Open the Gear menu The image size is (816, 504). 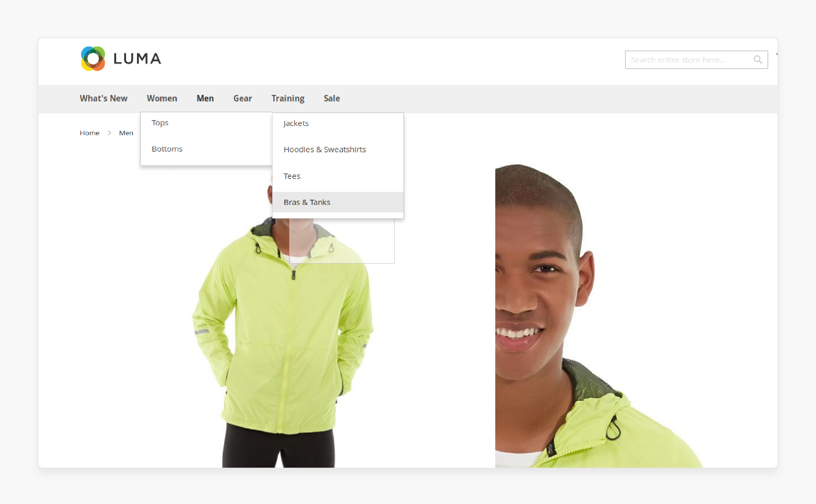click(x=243, y=98)
